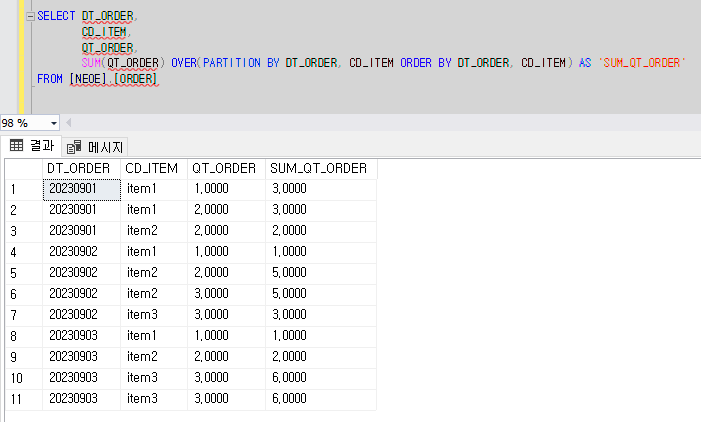Click the item1 cell in row 2

click(x=154, y=211)
